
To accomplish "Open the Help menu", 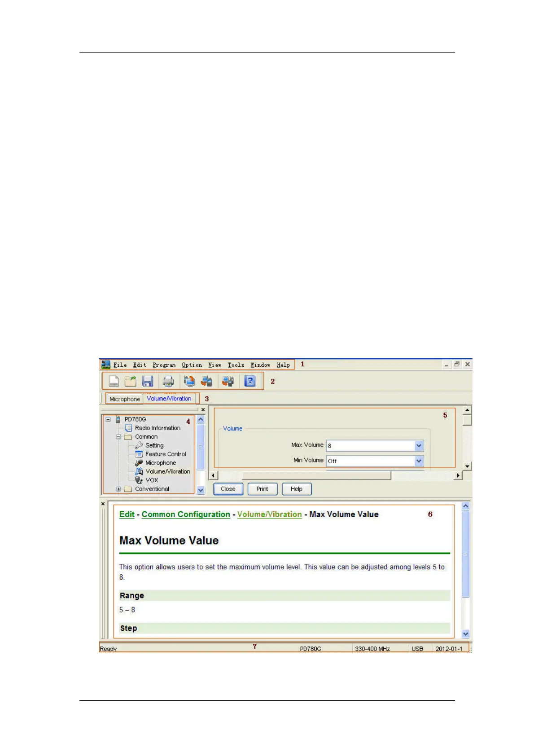I will [283, 365].
